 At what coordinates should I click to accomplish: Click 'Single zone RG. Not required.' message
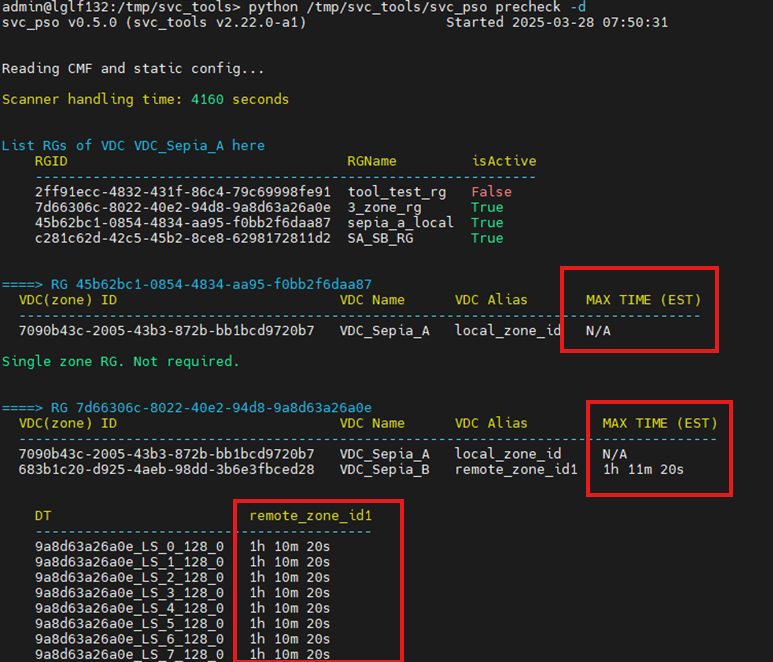coord(120,361)
